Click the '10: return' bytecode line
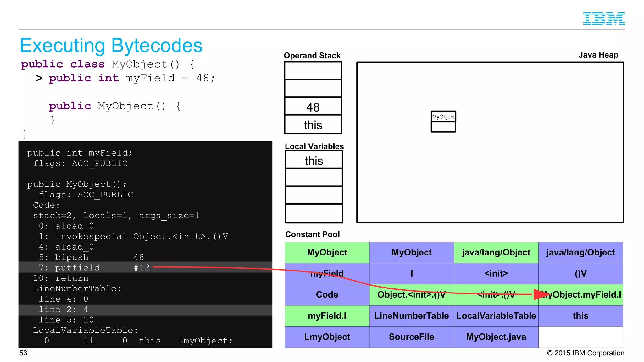The width and height of the screenshot is (644, 362). click(61, 278)
